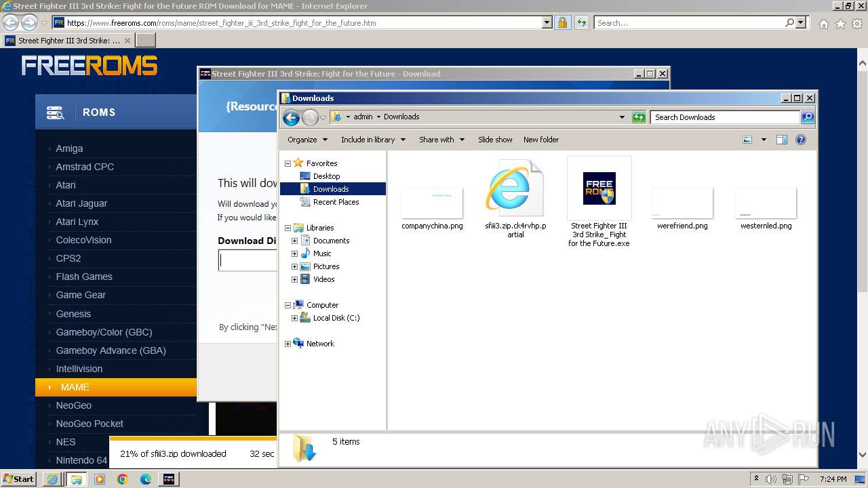This screenshot has height=488, width=868.
Task: Show hidden system tray icons
Action: click(x=756, y=479)
